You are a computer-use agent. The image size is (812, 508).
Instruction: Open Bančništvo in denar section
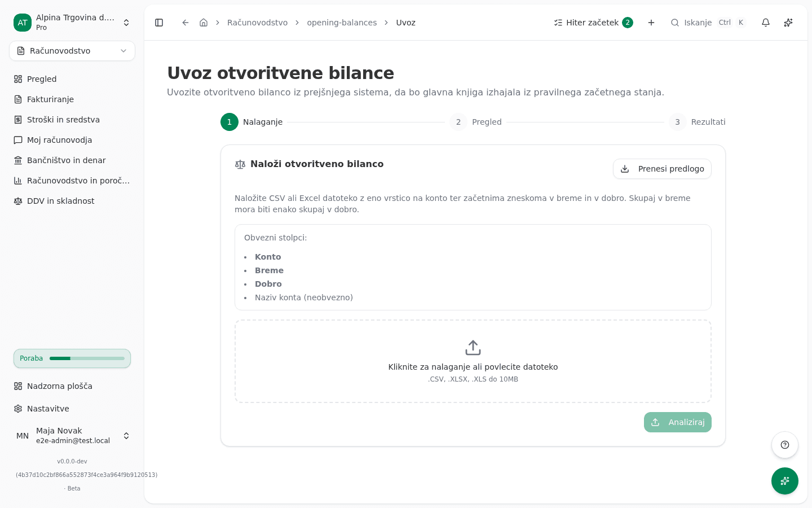point(72,160)
